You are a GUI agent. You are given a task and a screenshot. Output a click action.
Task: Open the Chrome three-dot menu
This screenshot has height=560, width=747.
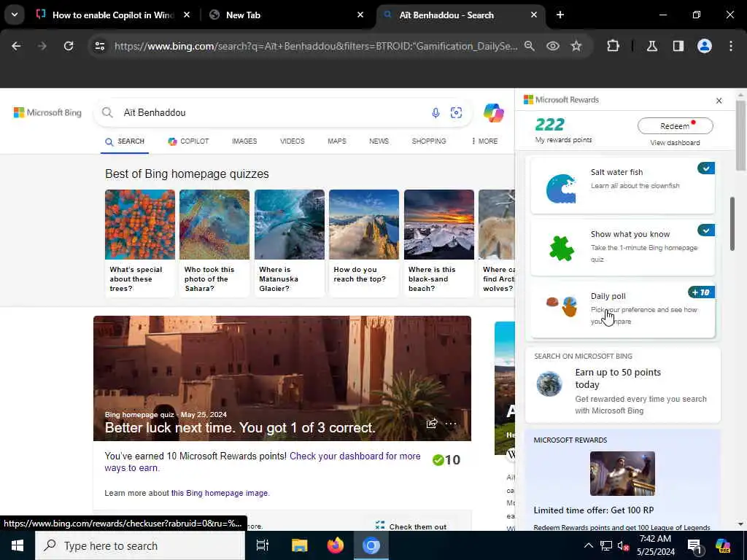(731, 46)
